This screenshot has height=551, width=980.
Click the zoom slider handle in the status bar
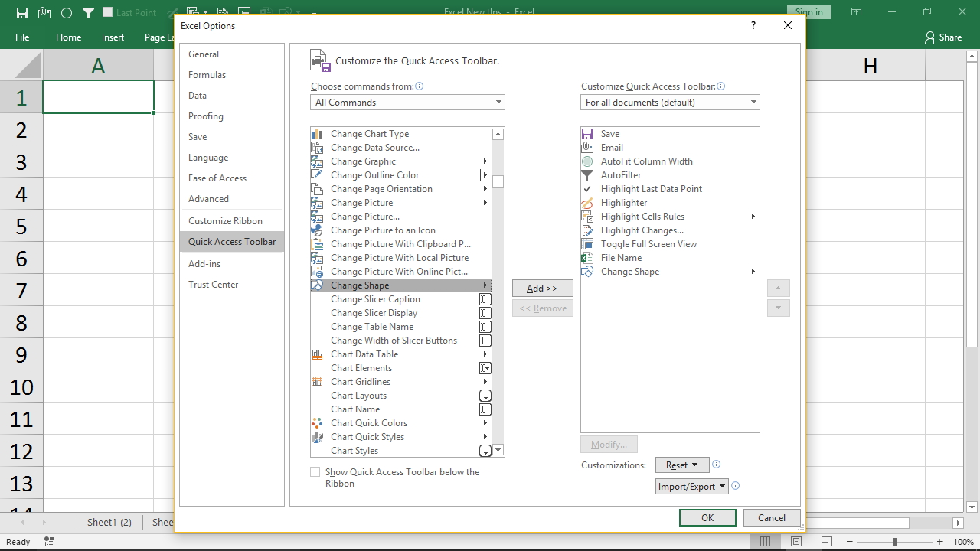pos(895,542)
